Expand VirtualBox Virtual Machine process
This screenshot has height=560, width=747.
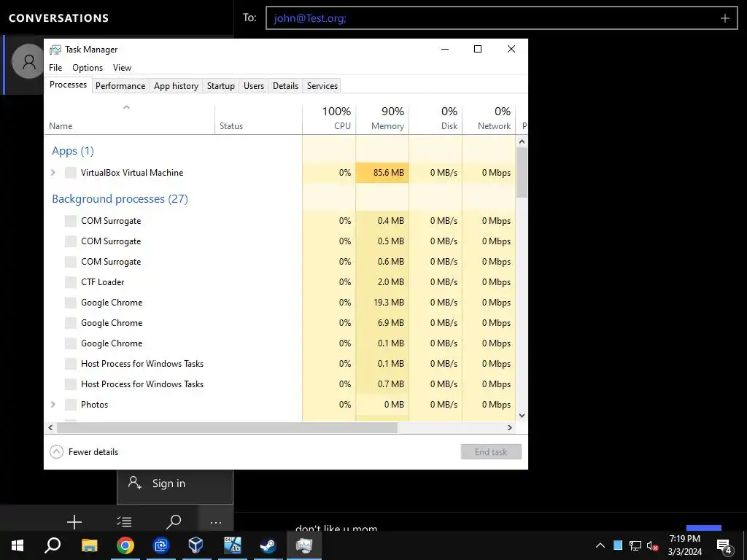53,172
